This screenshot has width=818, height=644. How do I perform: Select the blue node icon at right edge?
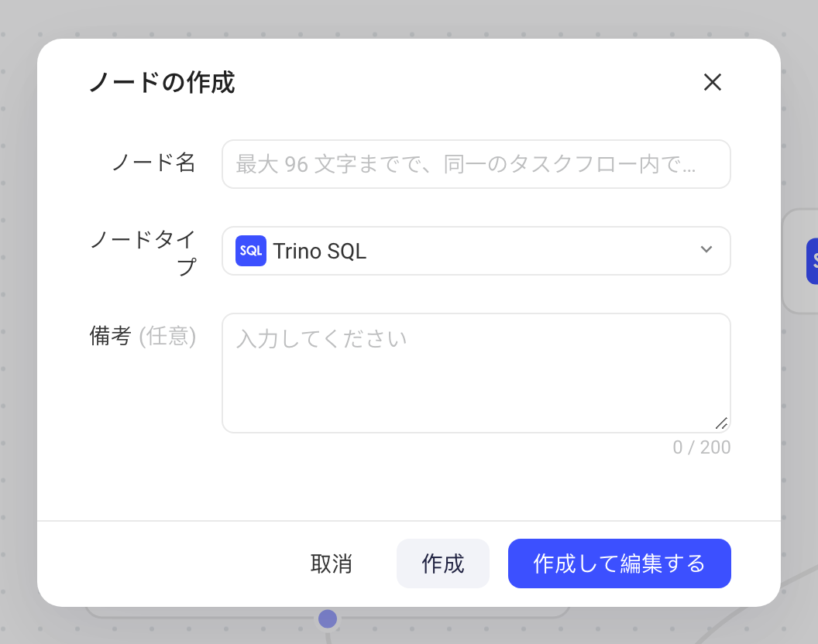coord(813,262)
